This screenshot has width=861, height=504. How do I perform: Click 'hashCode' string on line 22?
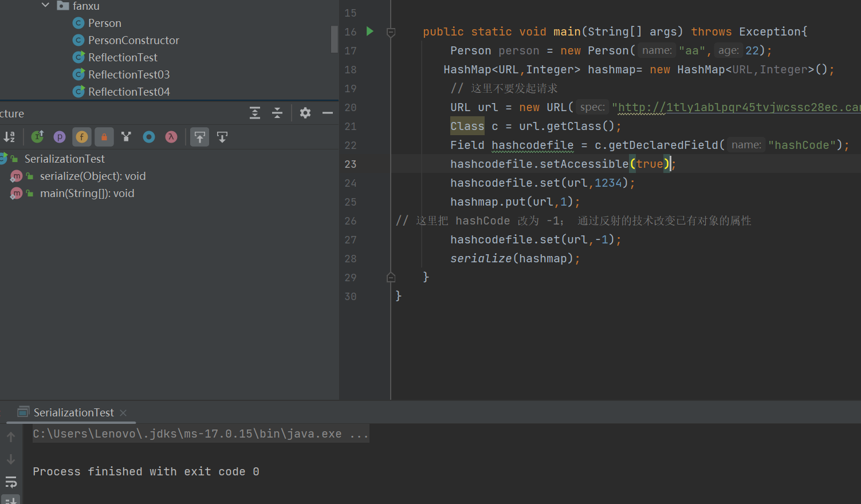coord(801,145)
